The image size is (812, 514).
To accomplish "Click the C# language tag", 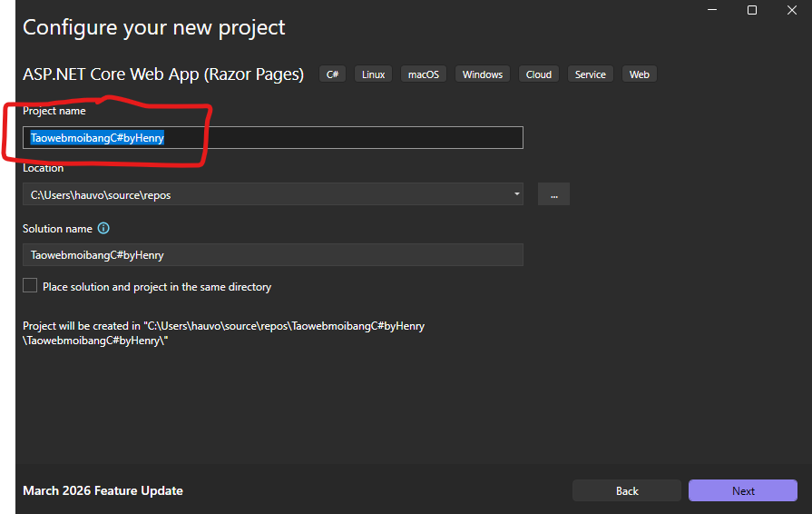I will point(332,74).
